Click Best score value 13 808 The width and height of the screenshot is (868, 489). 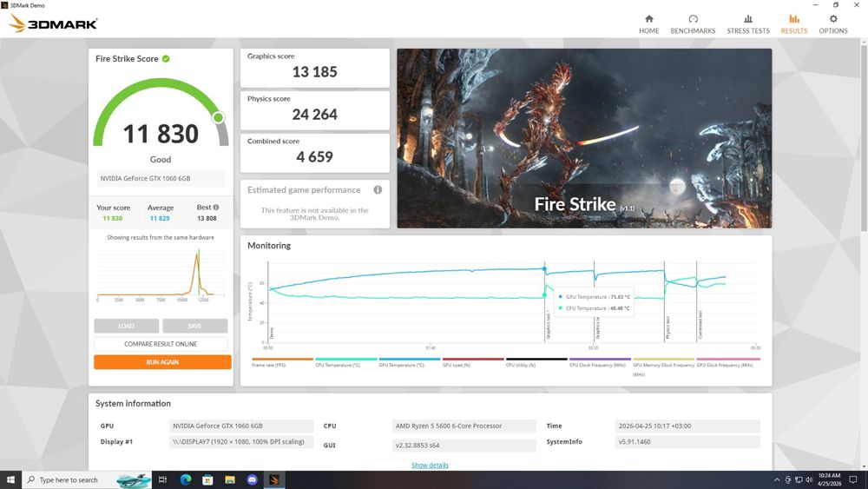[x=207, y=218]
